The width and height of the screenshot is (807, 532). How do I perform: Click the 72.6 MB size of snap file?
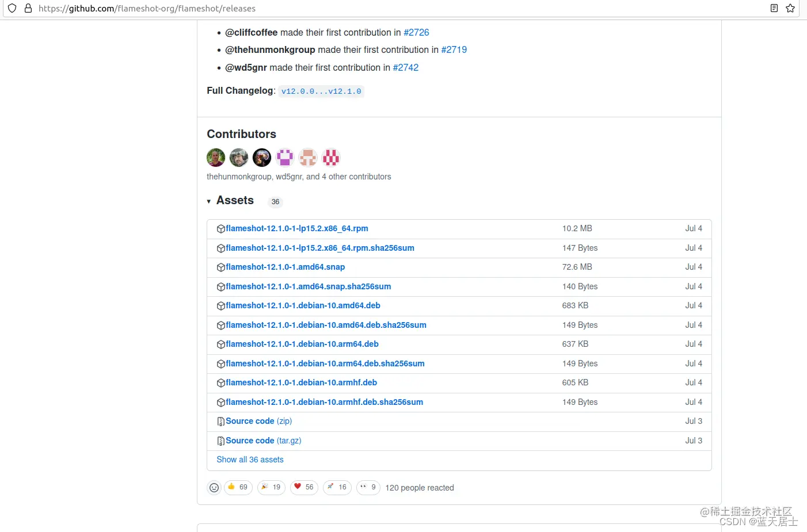click(577, 267)
